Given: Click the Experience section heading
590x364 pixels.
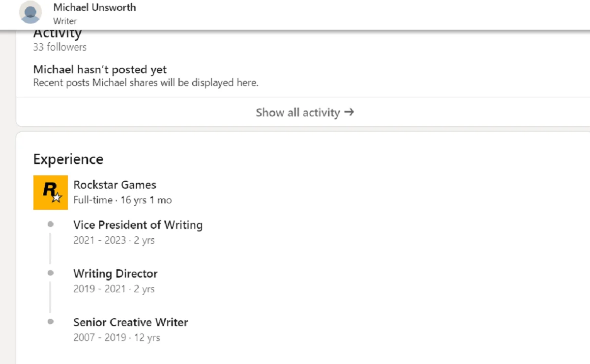Looking at the screenshot, I should (68, 159).
